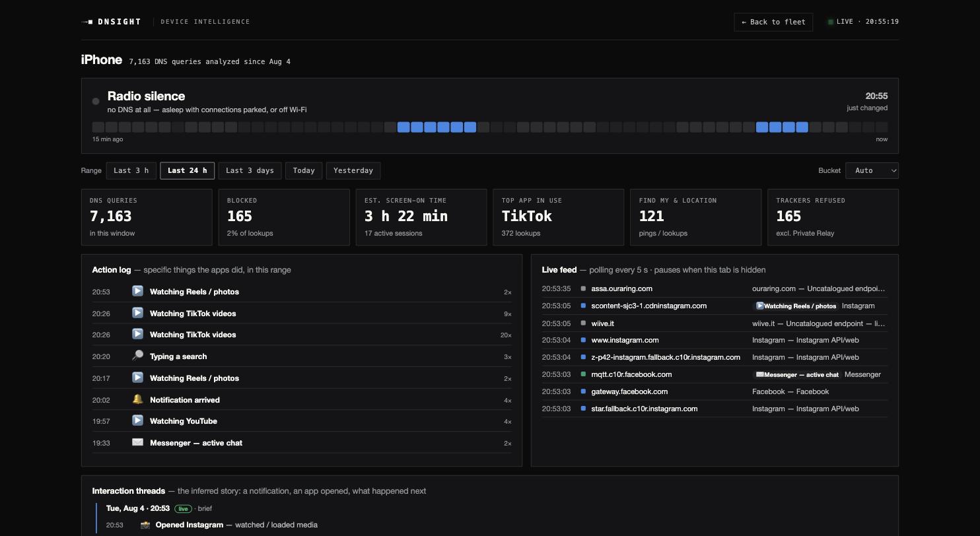Click the Watching Reels / photos tag in the feed
980x536 pixels.
point(796,306)
